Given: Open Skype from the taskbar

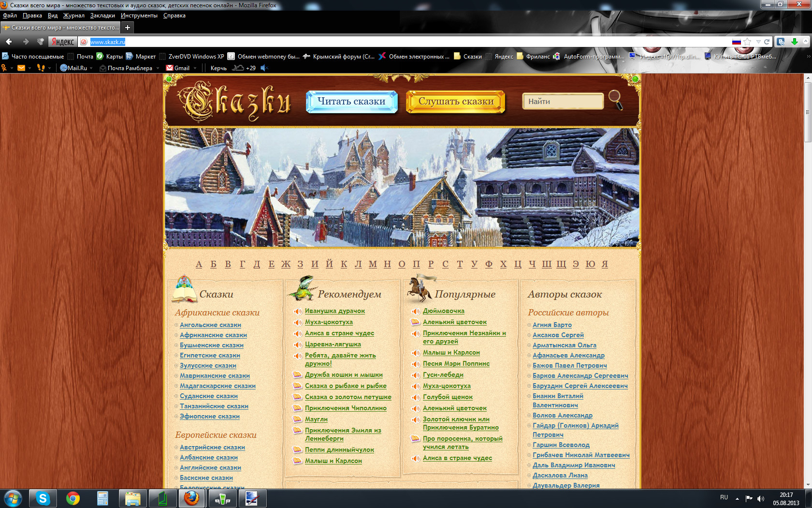Looking at the screenshot, I should (43, 498).
